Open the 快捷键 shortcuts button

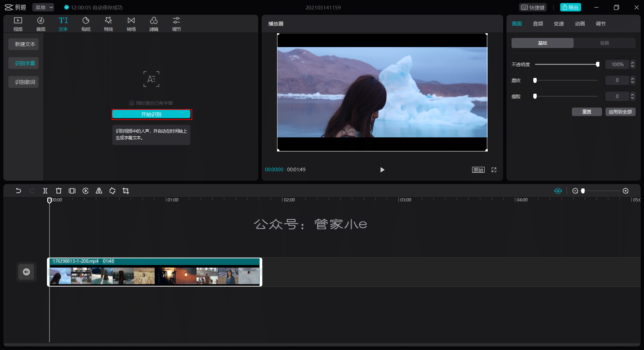click(533, 7)
